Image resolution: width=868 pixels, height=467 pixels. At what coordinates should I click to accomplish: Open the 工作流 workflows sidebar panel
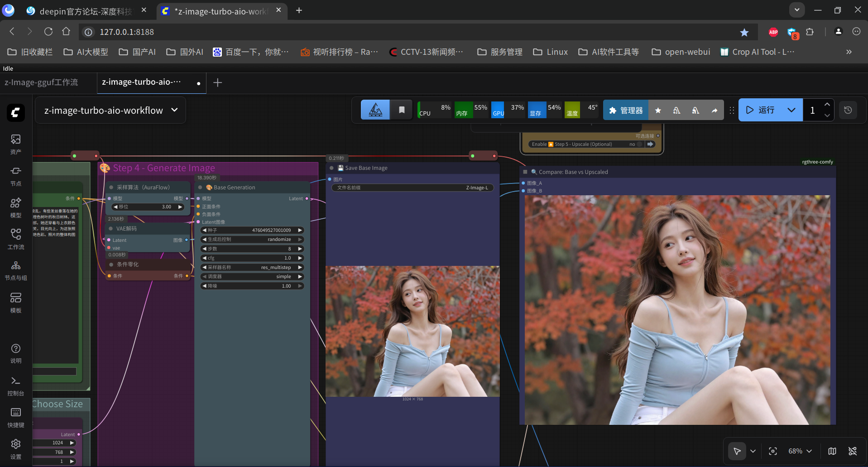(x=16, y=239)
